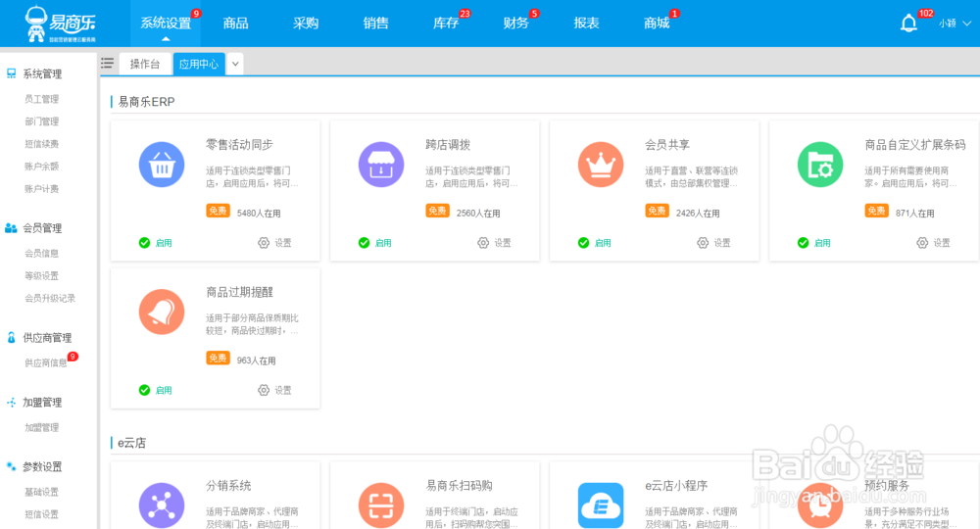Screen dimensions: 980x529
Task: Open the notification bell
Action: [908, 24]
